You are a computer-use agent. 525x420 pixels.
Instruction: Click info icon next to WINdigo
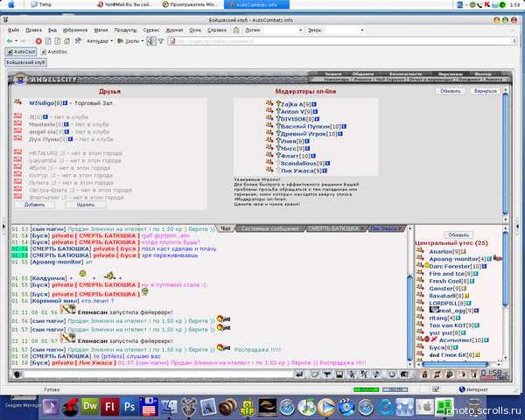pyautogui.click(x=66, y=103)
